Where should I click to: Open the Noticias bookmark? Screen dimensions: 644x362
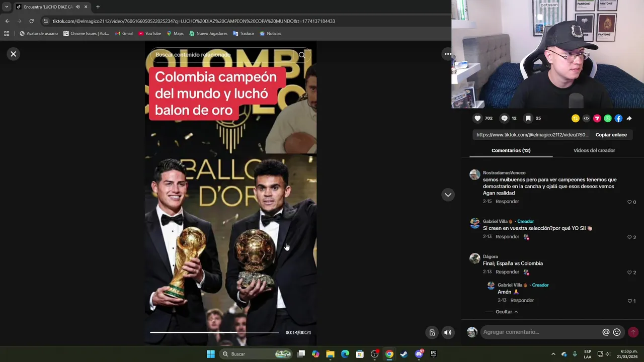pyautogui.click(x=270, y=34)
